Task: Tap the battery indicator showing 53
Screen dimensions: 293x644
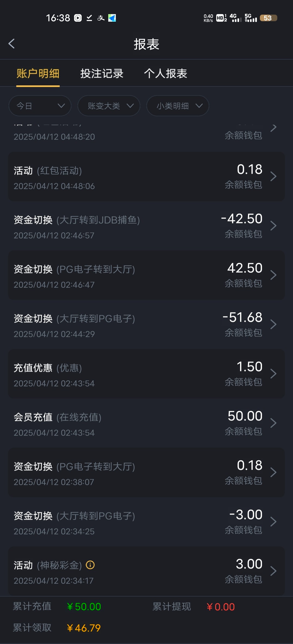Action: coord(268,18)
